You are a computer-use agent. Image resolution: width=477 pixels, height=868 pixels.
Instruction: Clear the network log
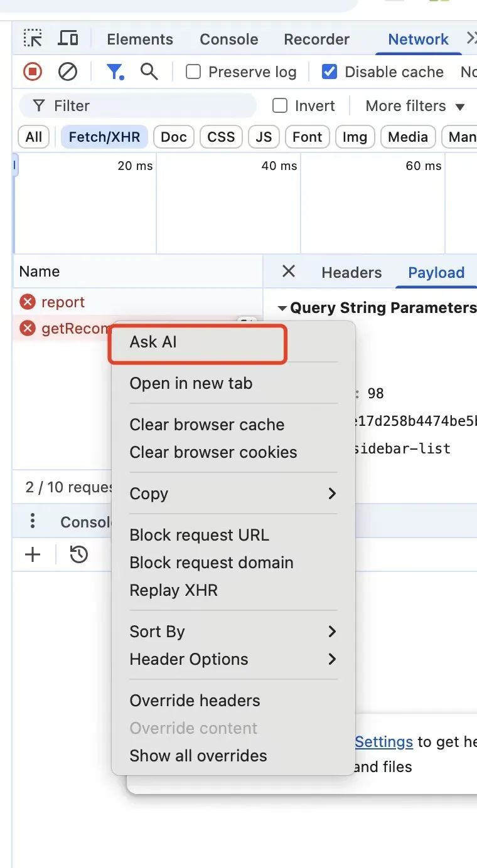[x=68, y=72]
